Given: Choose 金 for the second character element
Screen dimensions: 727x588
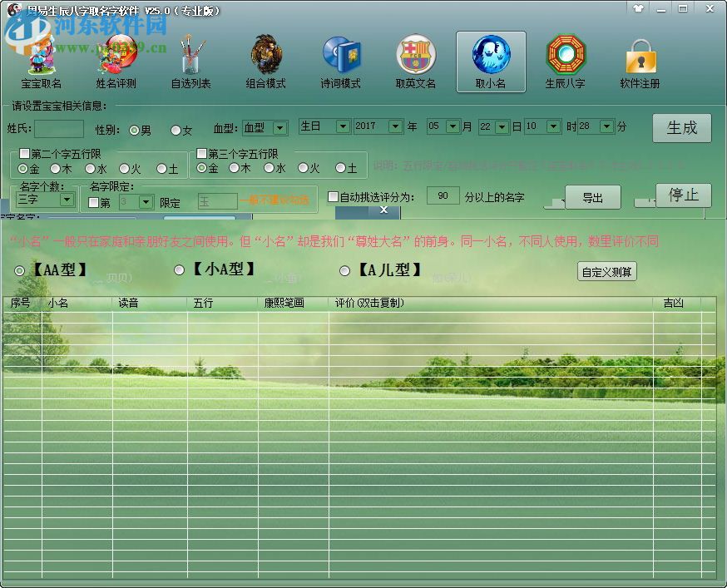Looking at the screenshot, I should [x=22, y=168].
